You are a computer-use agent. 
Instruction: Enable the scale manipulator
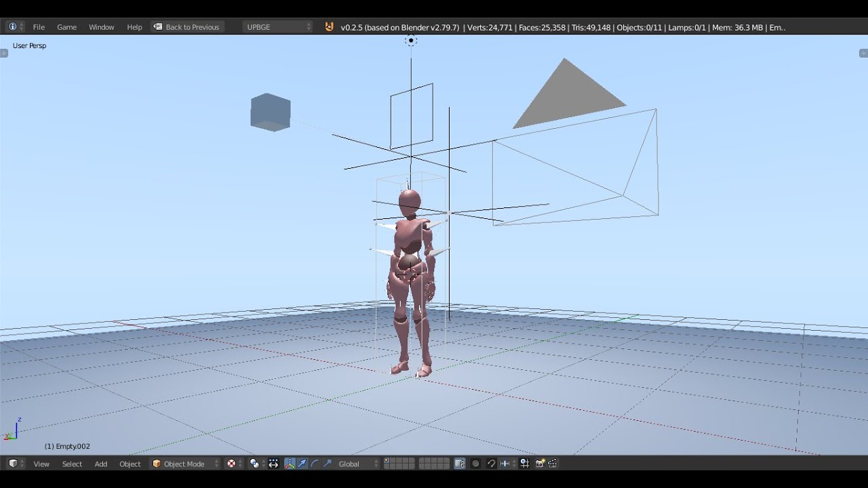click(327, 464)
